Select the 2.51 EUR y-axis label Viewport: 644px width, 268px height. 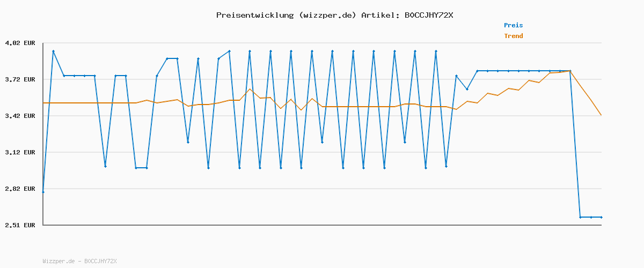pyautogui.click(x=20, y=225)
